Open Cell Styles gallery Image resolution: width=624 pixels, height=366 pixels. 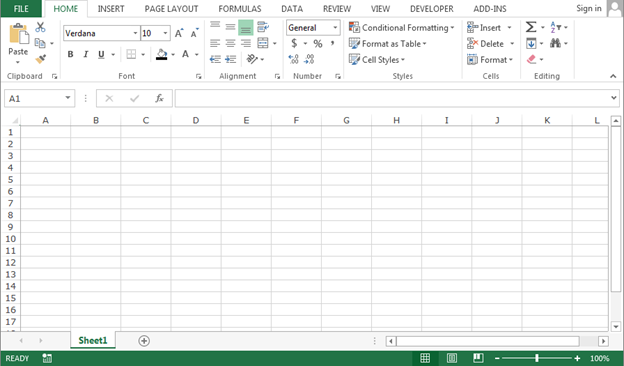(377, 59)
